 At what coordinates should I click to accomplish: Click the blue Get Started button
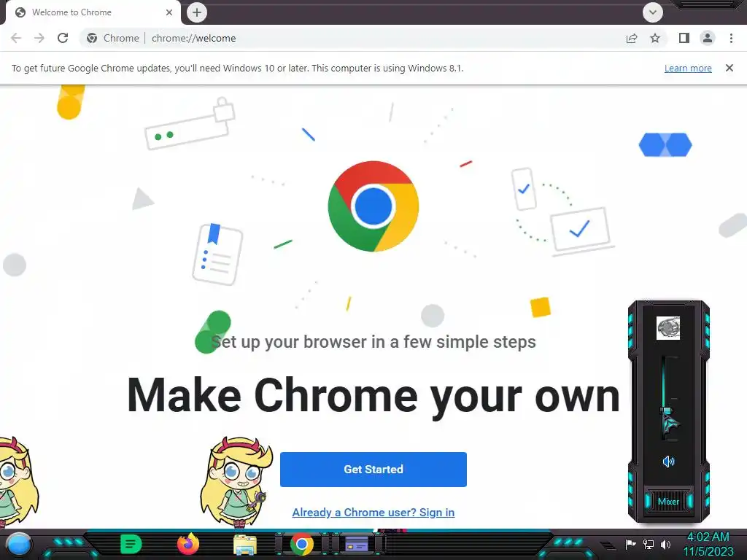373,469
